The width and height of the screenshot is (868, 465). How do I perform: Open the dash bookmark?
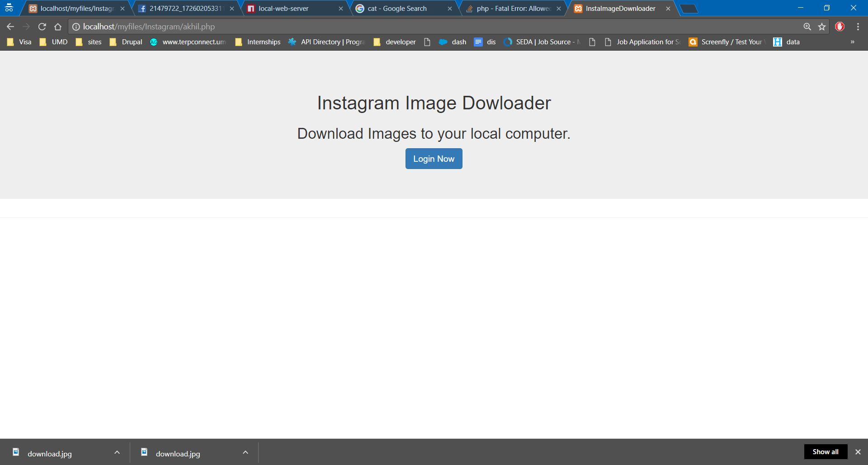click(x=453, y=42)
